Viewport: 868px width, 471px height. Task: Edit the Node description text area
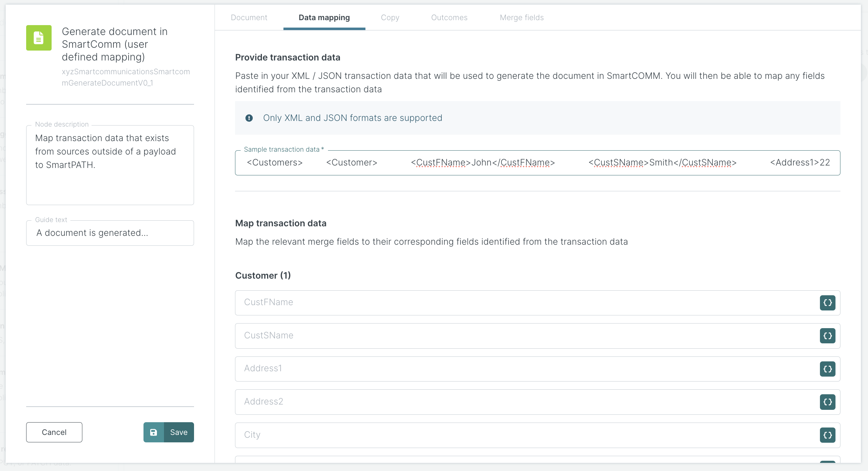[x=110, y=165]
